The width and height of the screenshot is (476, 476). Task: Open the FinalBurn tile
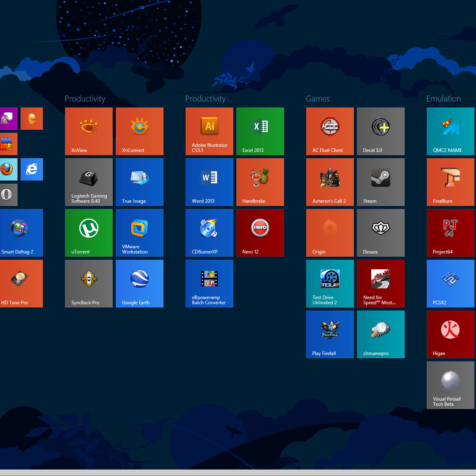coord(451,182)
